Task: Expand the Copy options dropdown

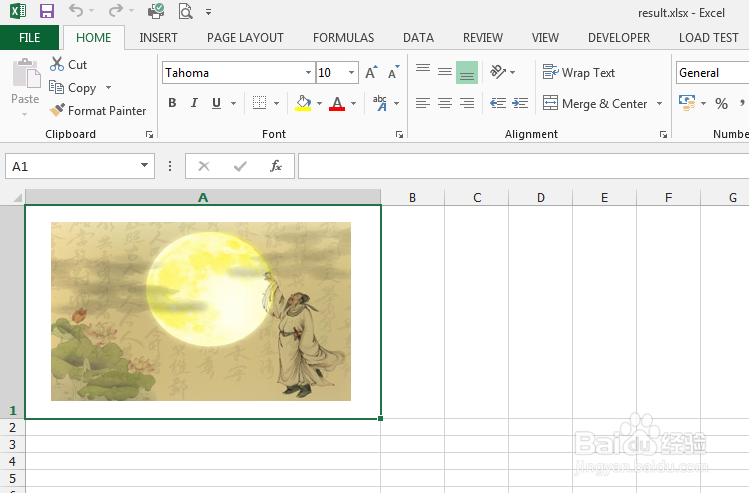Action: 108,87
